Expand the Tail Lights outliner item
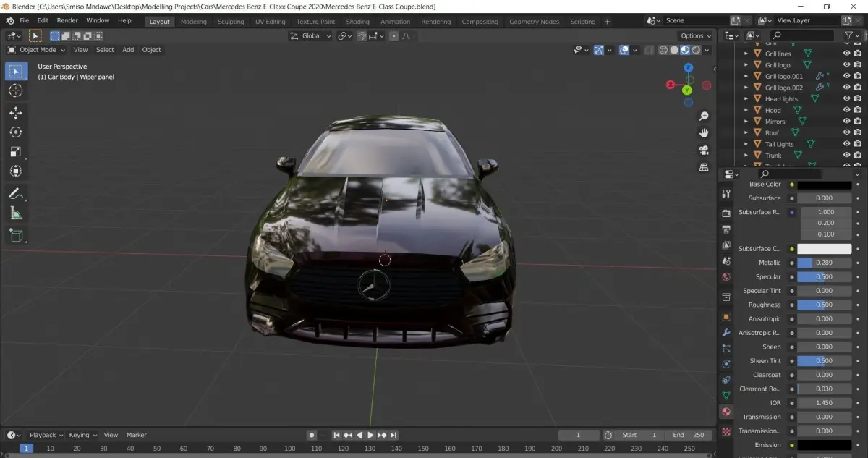868x458 pixels. click(746, 144)
